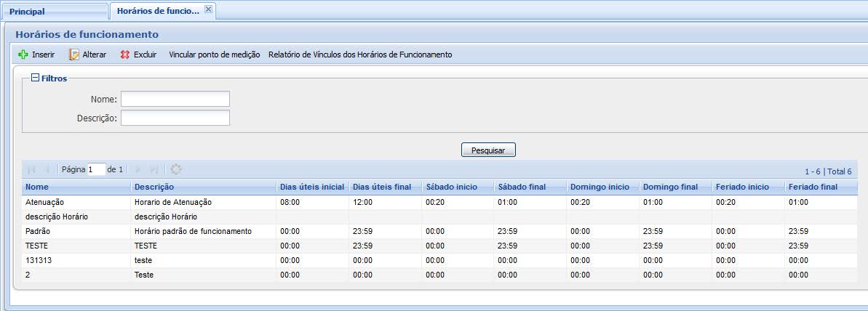
Task: Select the Horários de funcionamento tab
Action: [x=158, y=12]
